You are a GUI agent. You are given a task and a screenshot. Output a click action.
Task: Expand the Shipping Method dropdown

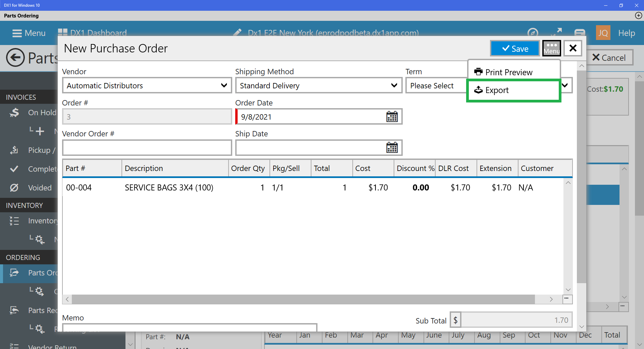394,85
